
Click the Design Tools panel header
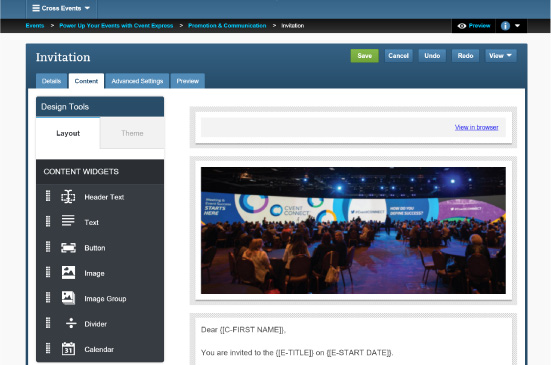(x=100, y=106)
